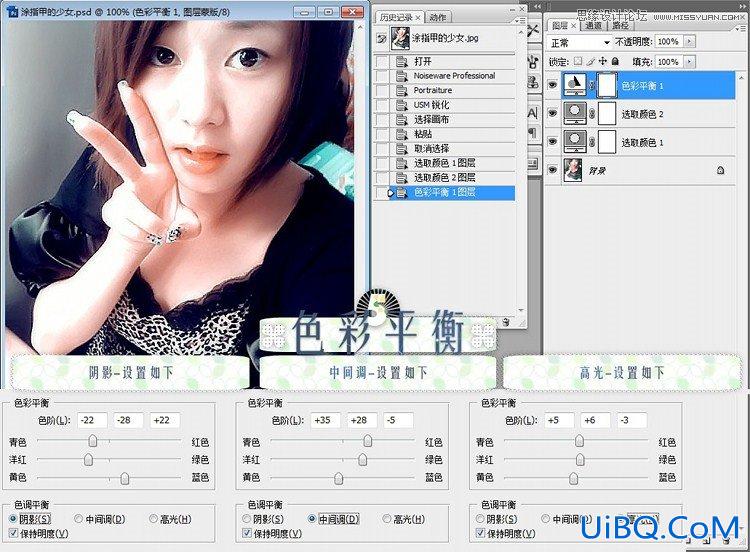Image resolution: width=750 pixels, height=552 pixels.
Task: Toggle 保持明度 checkbox in the highlights panel
Action: [x=480, y=533]
